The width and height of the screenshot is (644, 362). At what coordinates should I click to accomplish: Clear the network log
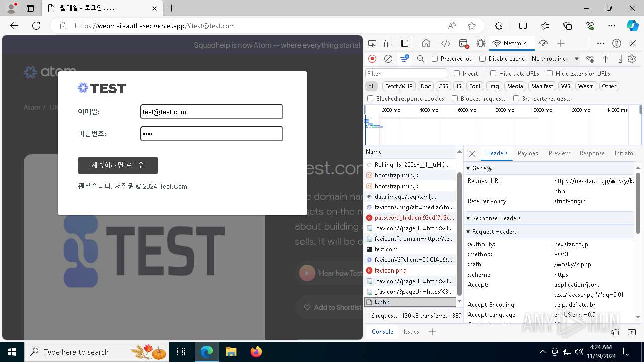coord(388,59)
